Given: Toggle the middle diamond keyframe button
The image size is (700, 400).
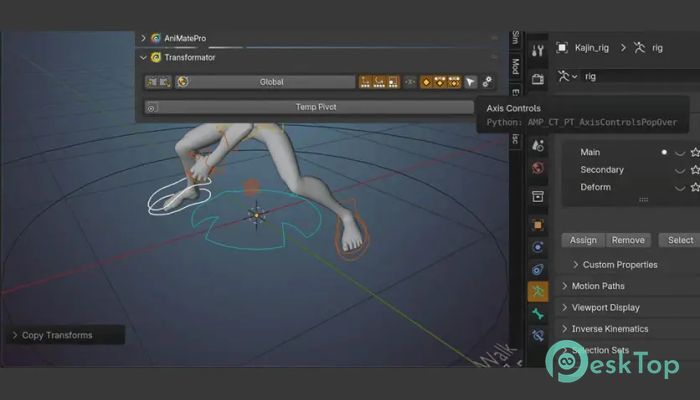Looking at the screenshot, I should pyautogui.click(x=440, y=82).
